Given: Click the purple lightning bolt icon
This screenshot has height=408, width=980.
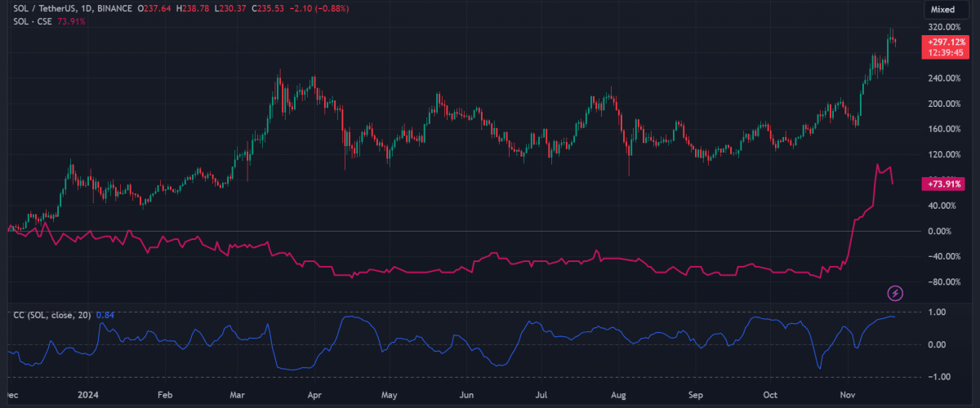Looking at the screenshot, I should (x=896, y=292).
